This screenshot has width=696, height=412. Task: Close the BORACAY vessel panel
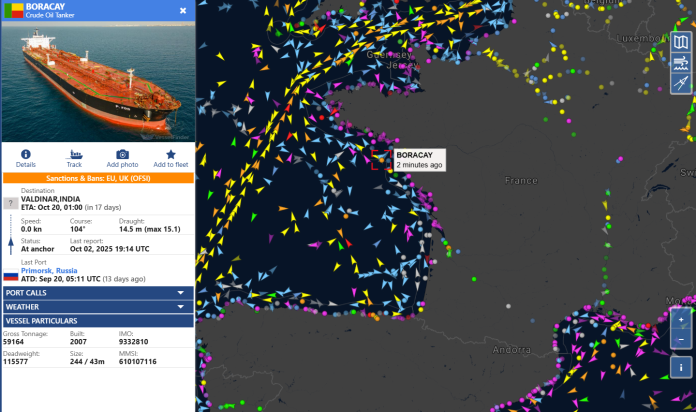[183, 10]
